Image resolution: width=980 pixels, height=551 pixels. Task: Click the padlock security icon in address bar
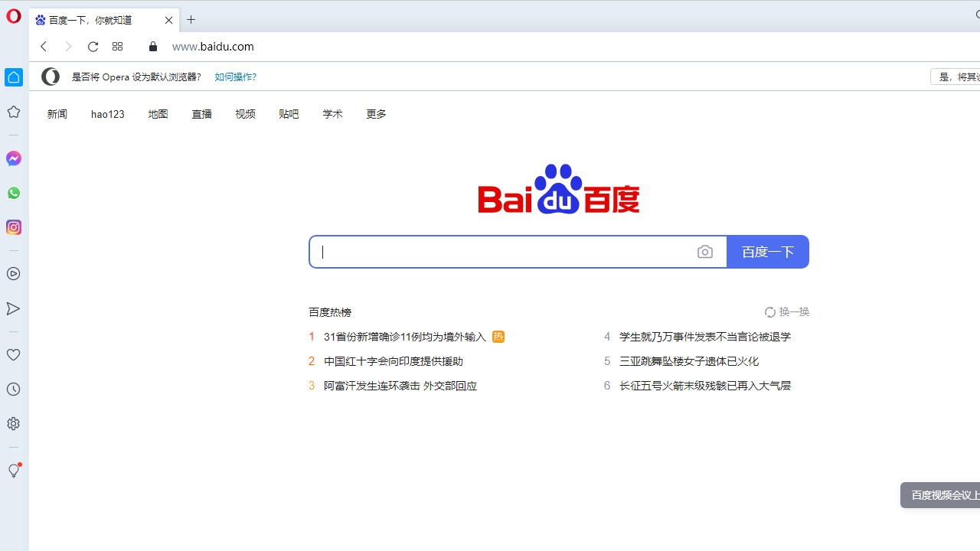click(x=152, y=47)
